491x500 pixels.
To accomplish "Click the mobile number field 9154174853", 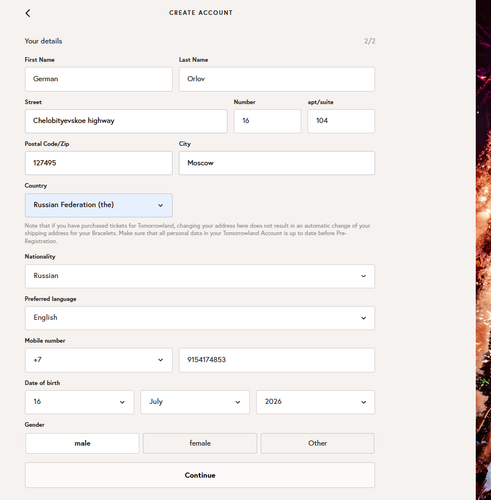I will coord(277,360).
